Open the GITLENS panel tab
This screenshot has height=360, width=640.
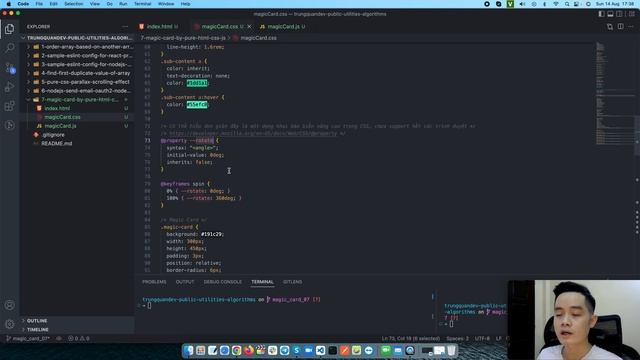tap(293, 282)
